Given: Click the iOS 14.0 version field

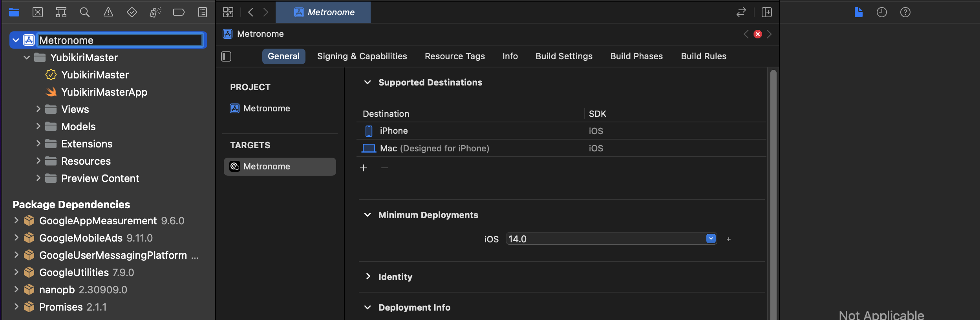Looking at the screenshot, I should click(x=612, y=238).
